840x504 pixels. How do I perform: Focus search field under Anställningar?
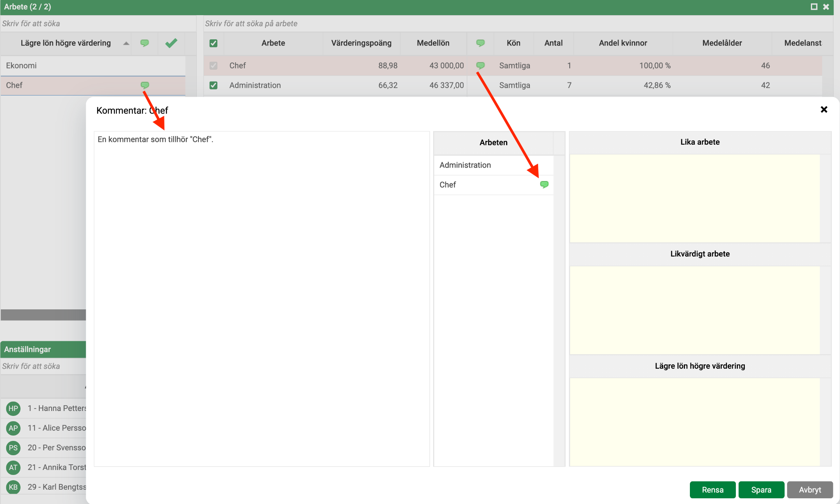tap(43, 366)
